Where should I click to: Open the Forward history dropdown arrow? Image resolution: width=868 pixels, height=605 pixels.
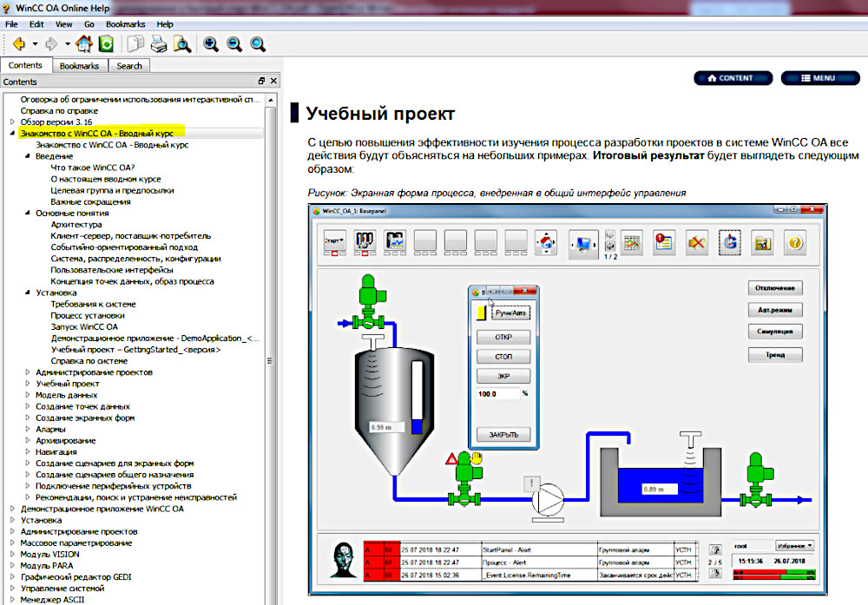coord(67,43)
